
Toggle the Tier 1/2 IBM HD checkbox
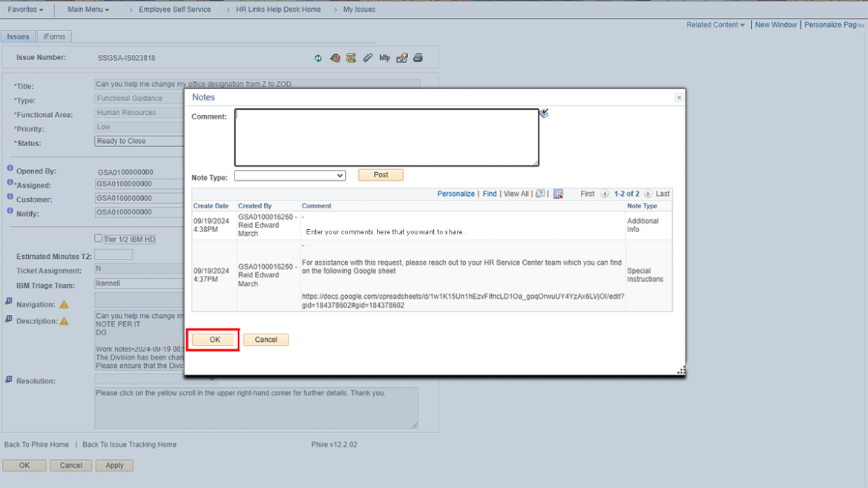98,238
